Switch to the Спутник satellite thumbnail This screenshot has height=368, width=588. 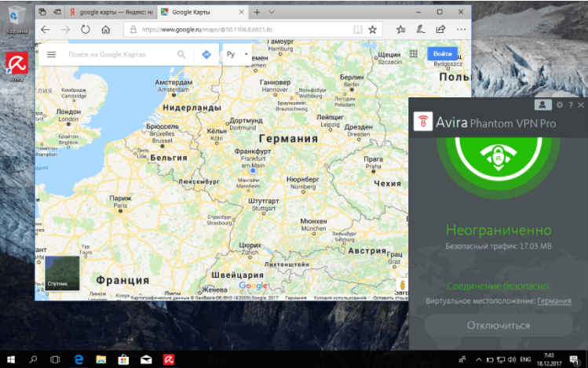click(62, 273)
